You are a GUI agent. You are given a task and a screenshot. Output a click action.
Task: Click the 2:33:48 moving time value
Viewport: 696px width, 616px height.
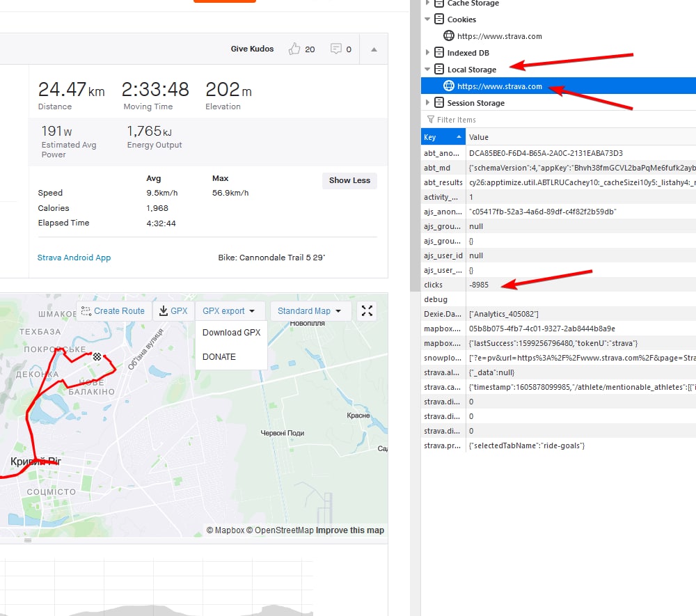point(155,90)
